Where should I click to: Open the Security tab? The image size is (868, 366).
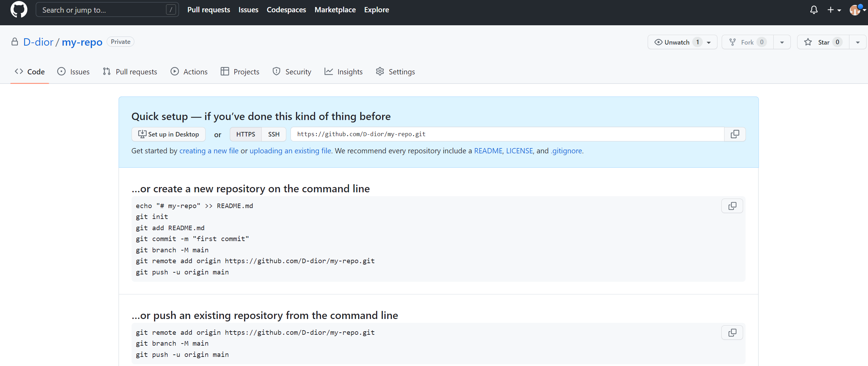click(x=292, y=72)
